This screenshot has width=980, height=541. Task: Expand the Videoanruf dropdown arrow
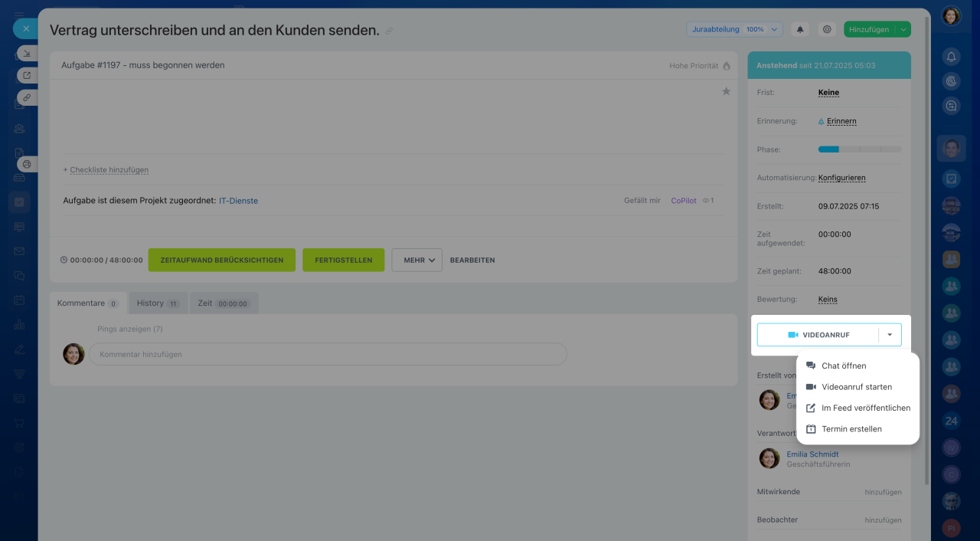pos(890,335)
